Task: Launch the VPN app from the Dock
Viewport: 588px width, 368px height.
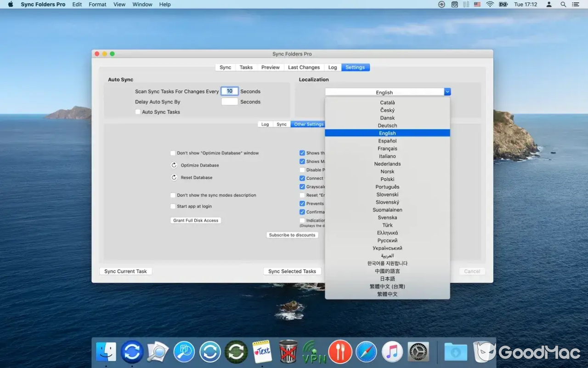Action: click(x=314, y=352)
